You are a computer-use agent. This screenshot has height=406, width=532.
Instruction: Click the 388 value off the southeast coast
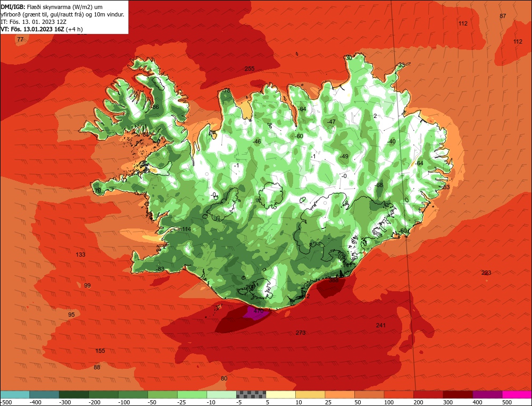[334, 280]
